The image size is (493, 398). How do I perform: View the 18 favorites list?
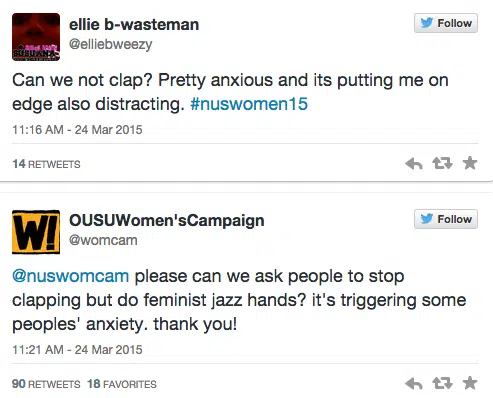[122, 384]
